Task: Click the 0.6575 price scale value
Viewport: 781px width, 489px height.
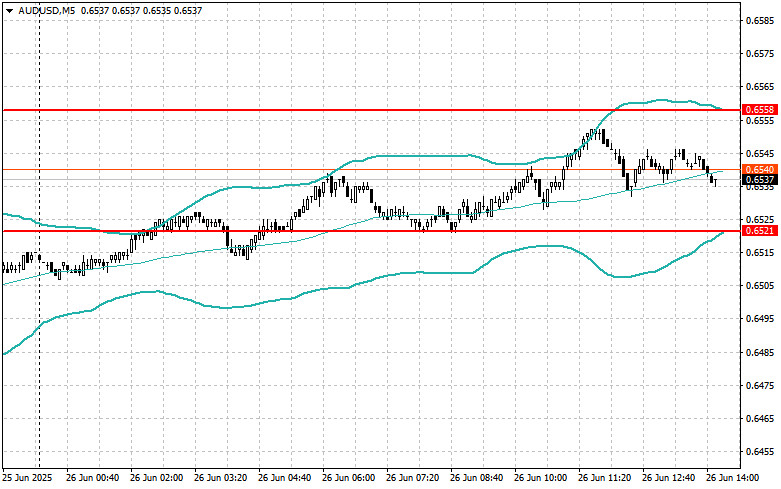Action: click(760, 54)
